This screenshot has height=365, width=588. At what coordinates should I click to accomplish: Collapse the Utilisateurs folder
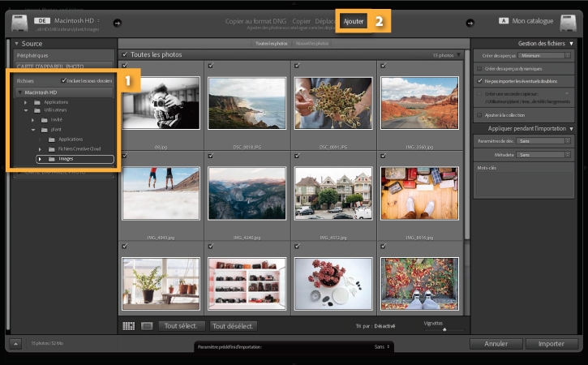(x=26, y=110)
